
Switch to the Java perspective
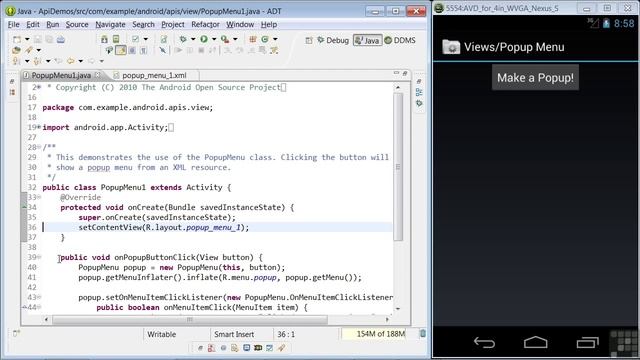coord(367,40)
